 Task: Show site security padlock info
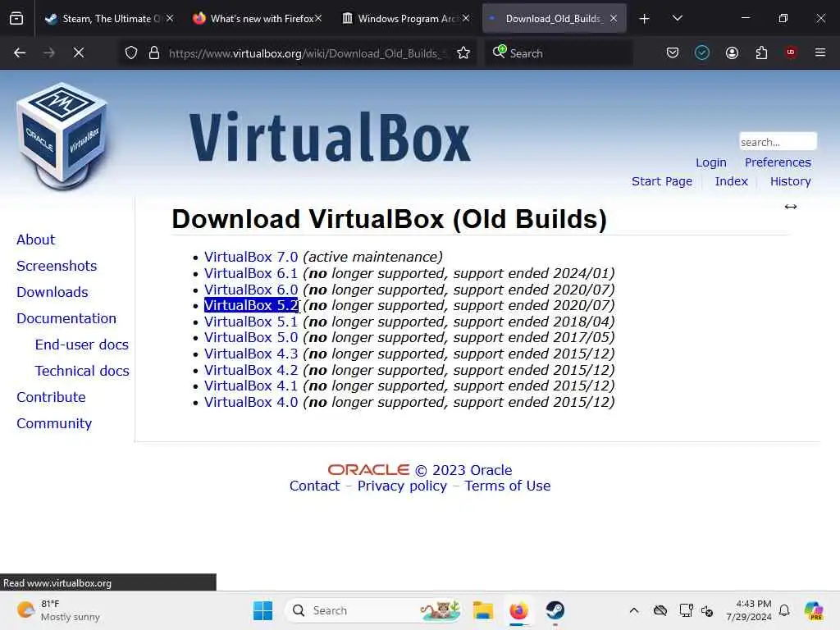(154, 52)
